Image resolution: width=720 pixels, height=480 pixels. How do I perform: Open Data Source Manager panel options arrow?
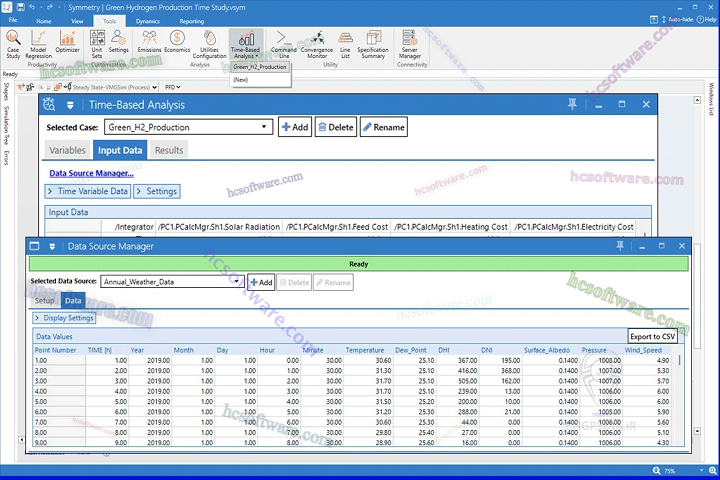click(52, 247)
